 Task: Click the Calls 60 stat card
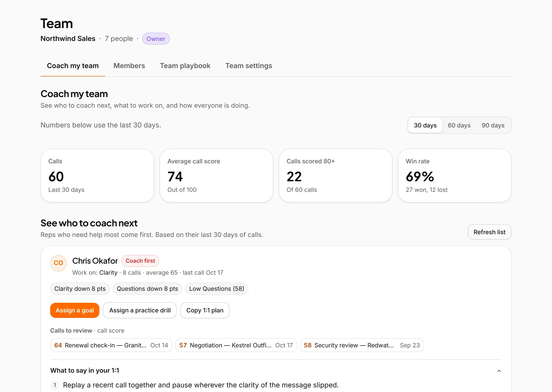coord(97,176)
